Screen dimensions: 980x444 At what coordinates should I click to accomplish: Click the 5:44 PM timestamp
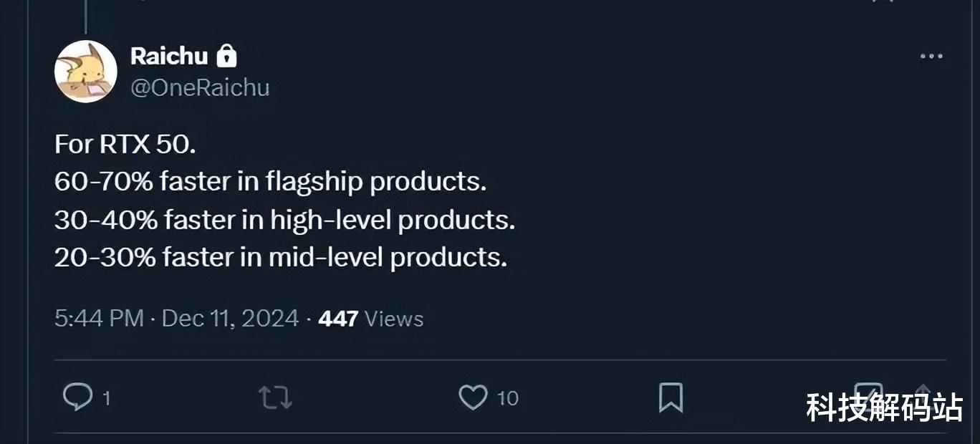click(x=99, y=319)
